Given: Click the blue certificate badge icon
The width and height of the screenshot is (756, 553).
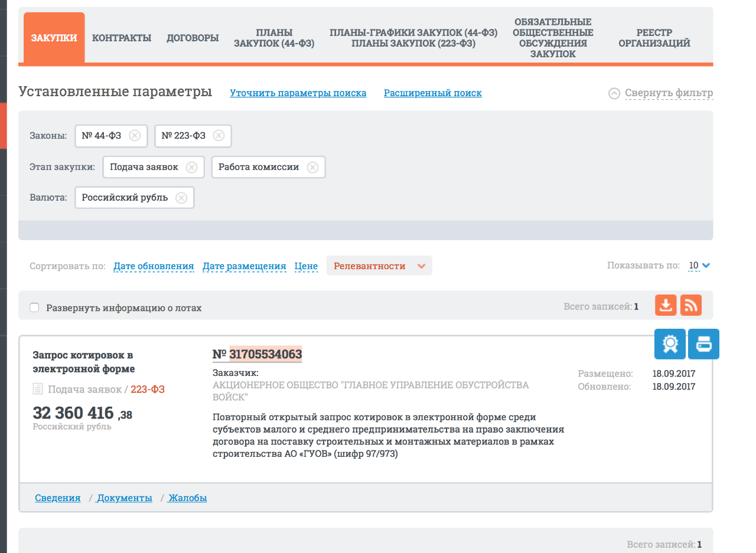Looking at the screenshot, I should tap(670, 343).
